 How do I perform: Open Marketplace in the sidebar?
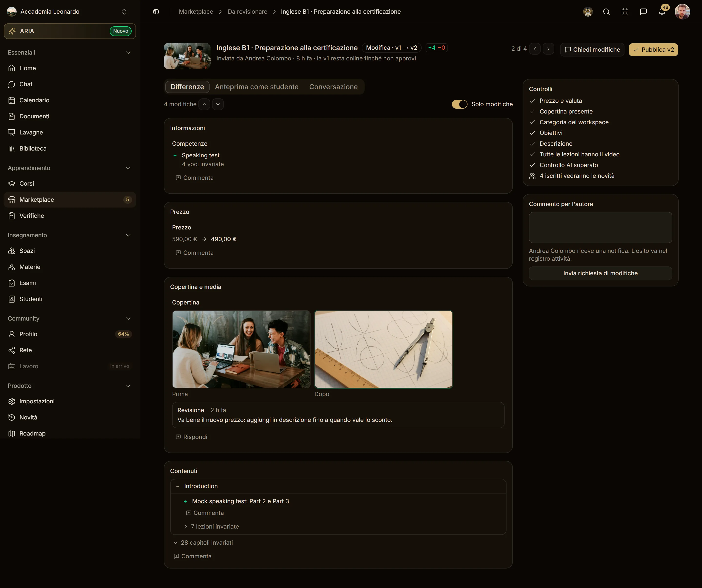click(x=70, y=200)
